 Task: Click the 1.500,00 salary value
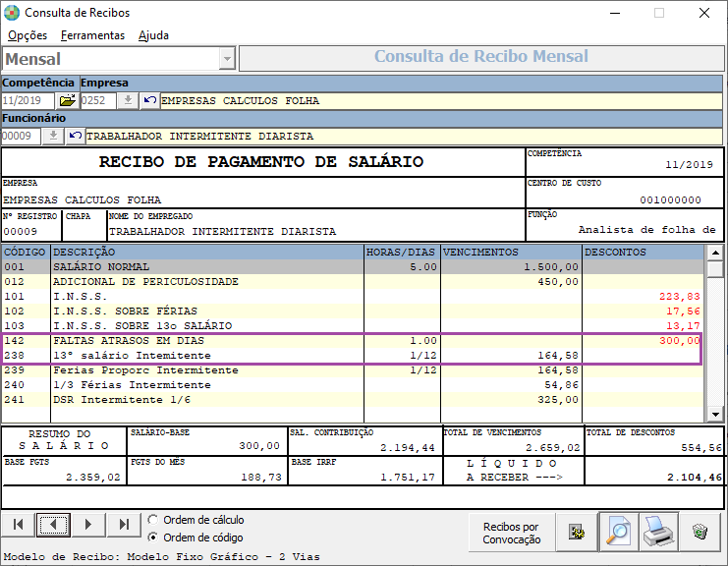pyautogui.click(x=551, y=267)
